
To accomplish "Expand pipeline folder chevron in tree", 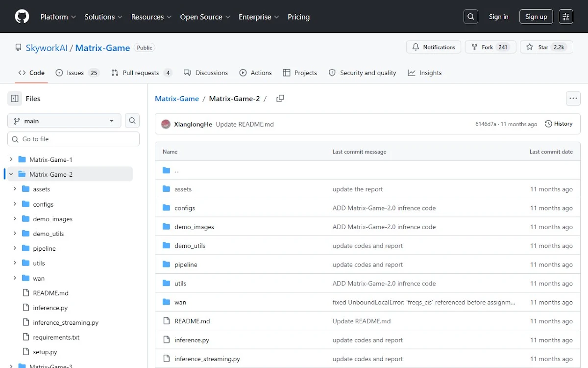I will coord(15,248).
